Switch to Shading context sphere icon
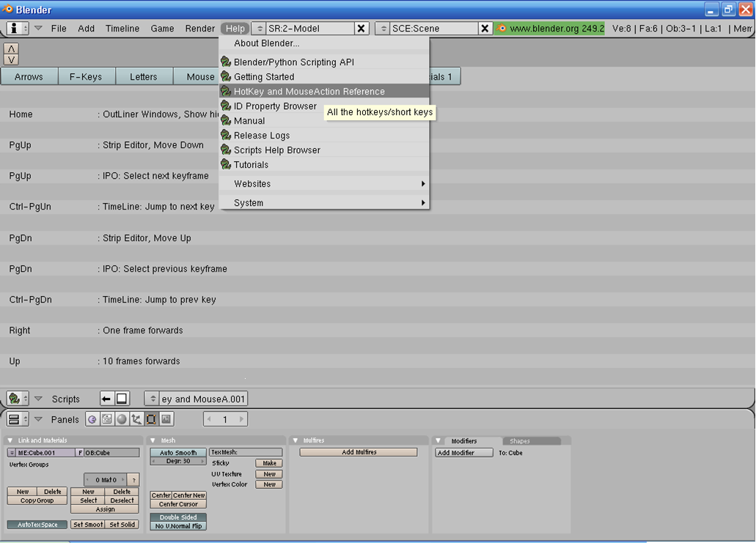 (122, 419)
